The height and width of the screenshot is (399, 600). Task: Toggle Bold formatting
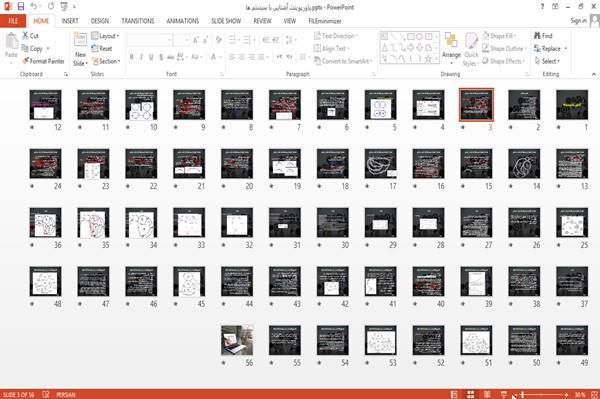(132, 57)
